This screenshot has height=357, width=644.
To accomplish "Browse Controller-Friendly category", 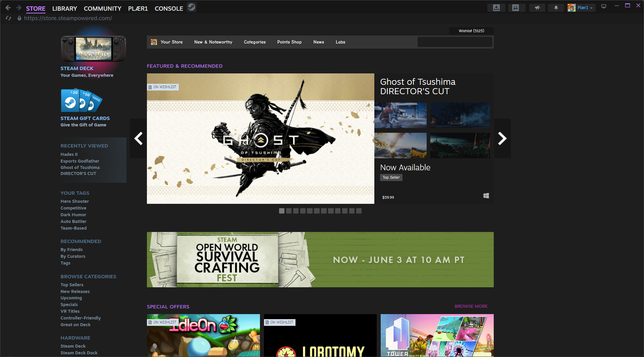I will pos(80,318).
